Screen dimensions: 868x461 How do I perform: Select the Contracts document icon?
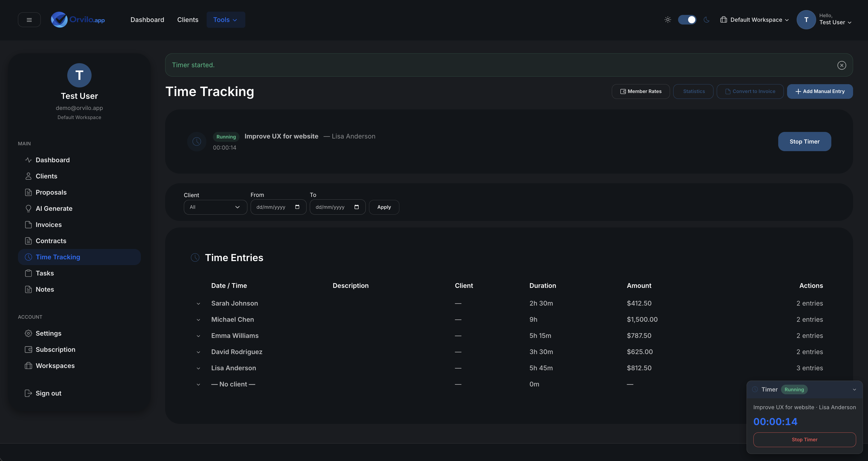(29, 240)
